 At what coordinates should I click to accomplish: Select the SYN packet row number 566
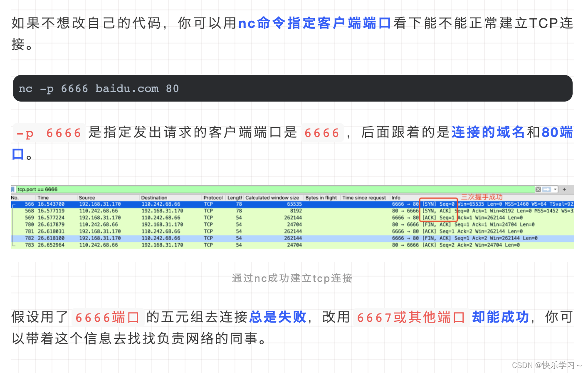click(x=125, y=204)
